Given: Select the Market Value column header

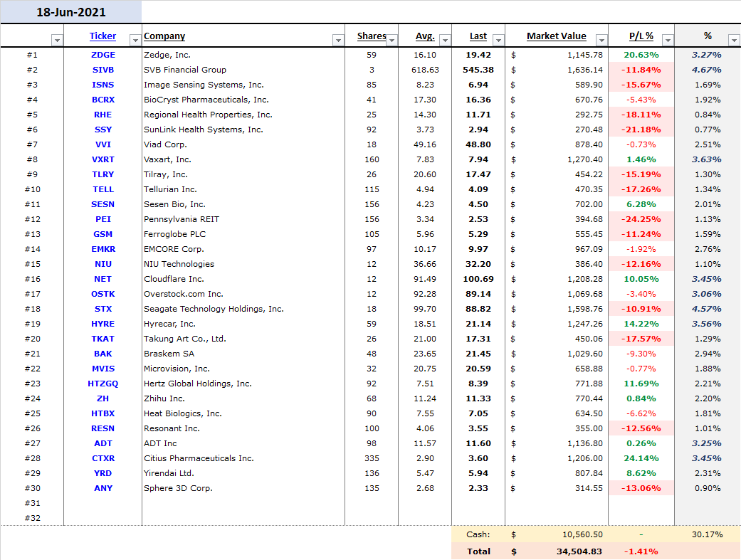Looking at the screenshot, I should click(x=556, y=36).
